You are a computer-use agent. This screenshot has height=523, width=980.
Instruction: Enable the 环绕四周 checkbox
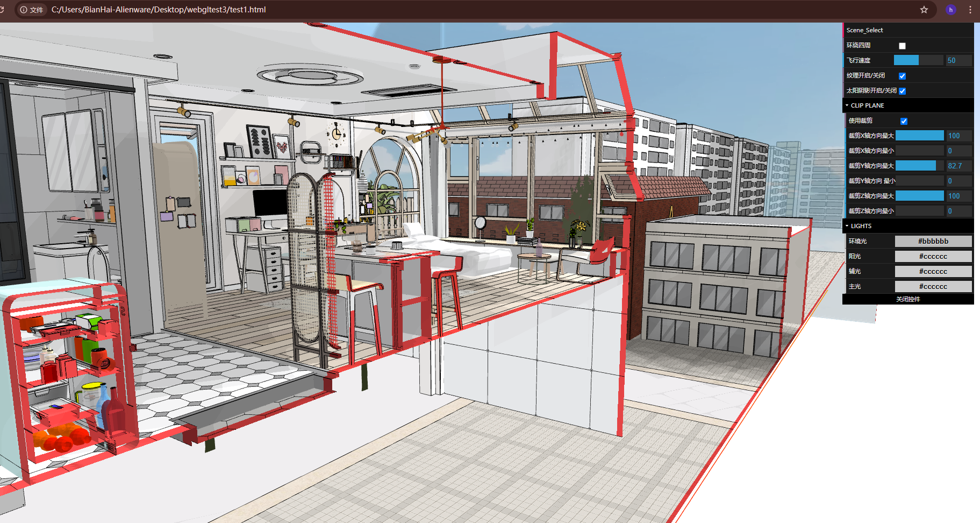pyautogui.click(x=902, y=46)
